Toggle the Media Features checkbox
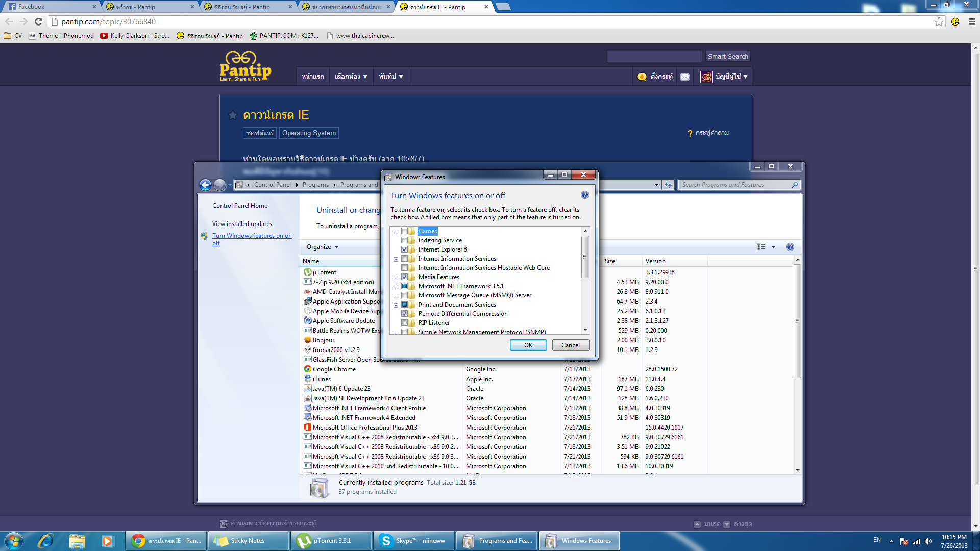 (x=404, y=277)
